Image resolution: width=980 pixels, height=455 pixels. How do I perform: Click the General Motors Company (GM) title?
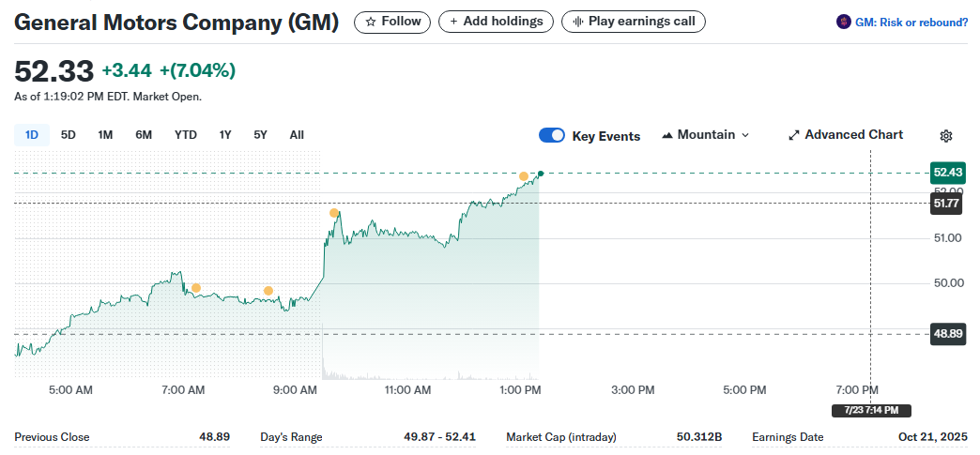coord(176,23)
